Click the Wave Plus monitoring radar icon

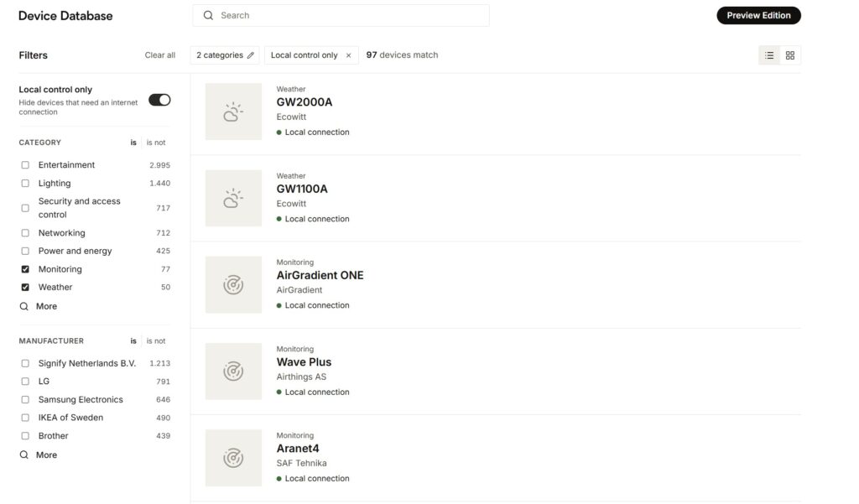(233, 372)
